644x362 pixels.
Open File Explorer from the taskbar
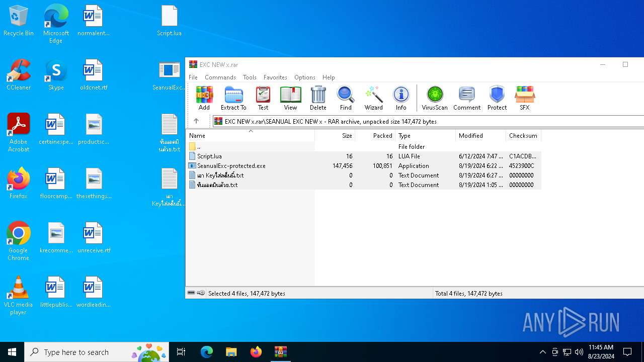[x=231, y=352]
